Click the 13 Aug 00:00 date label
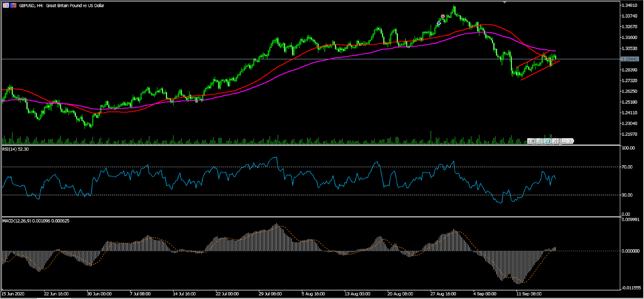 point(357,294)
